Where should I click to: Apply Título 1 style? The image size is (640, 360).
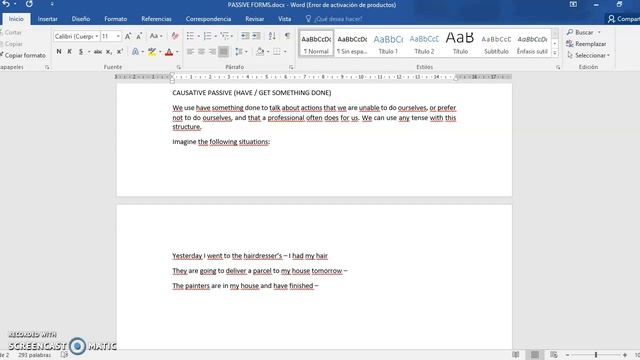[x=388, y=43]
